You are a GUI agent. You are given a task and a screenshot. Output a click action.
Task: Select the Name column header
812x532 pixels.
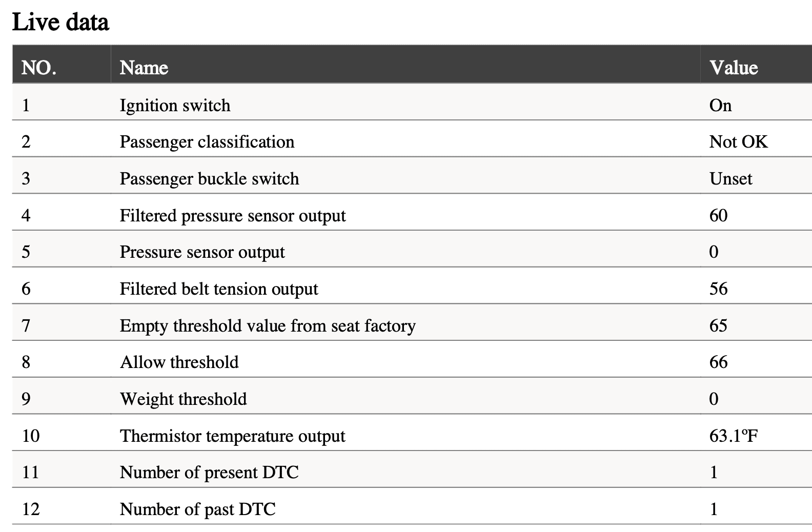144,68
